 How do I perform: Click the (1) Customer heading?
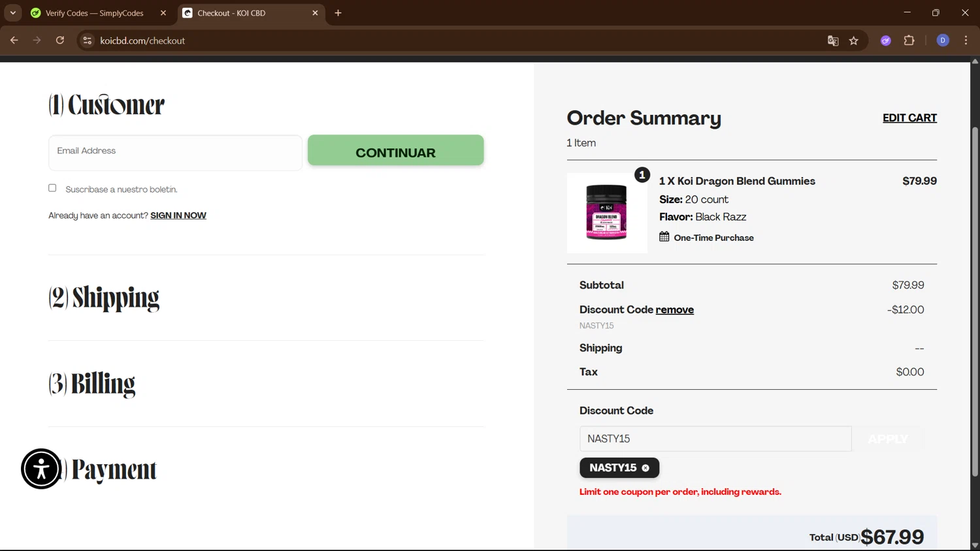pos(106,104)
